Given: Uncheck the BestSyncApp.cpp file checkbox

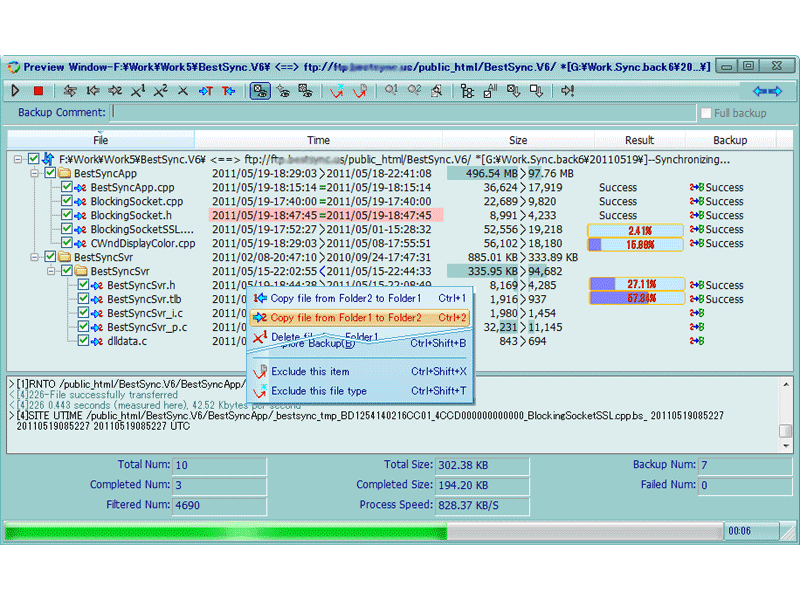Looking at the screenshot, I should click(x=66, y=187).
